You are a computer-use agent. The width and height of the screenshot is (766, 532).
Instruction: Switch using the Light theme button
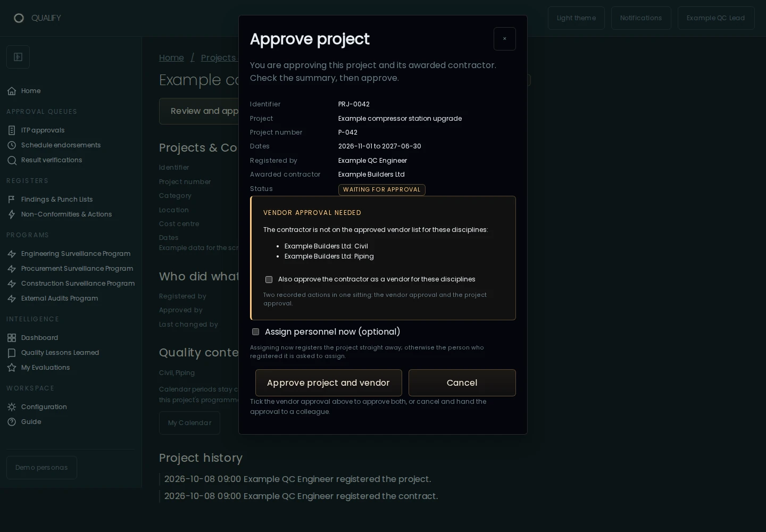tap(576, 18)
